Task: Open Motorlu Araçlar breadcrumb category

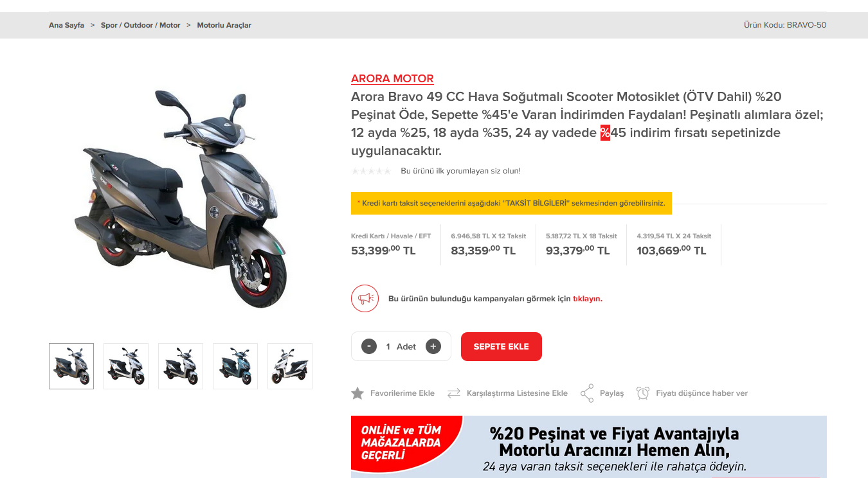Action: [224, 25]
